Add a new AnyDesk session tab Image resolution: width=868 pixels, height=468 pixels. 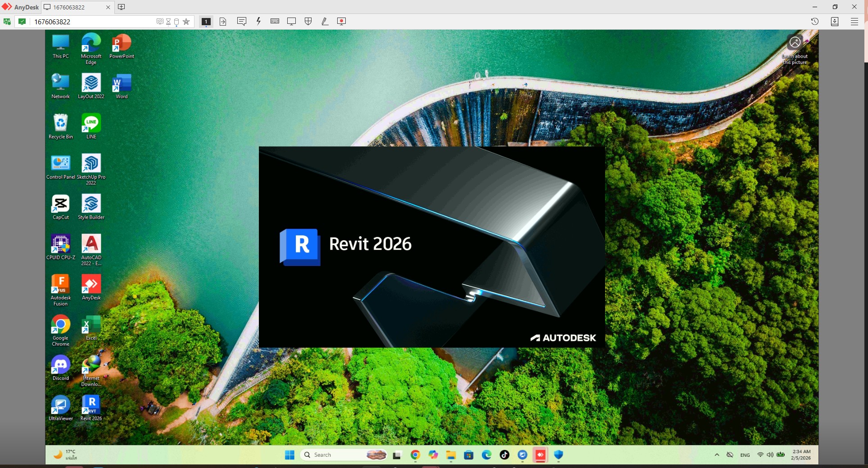[x=121, y=7]
